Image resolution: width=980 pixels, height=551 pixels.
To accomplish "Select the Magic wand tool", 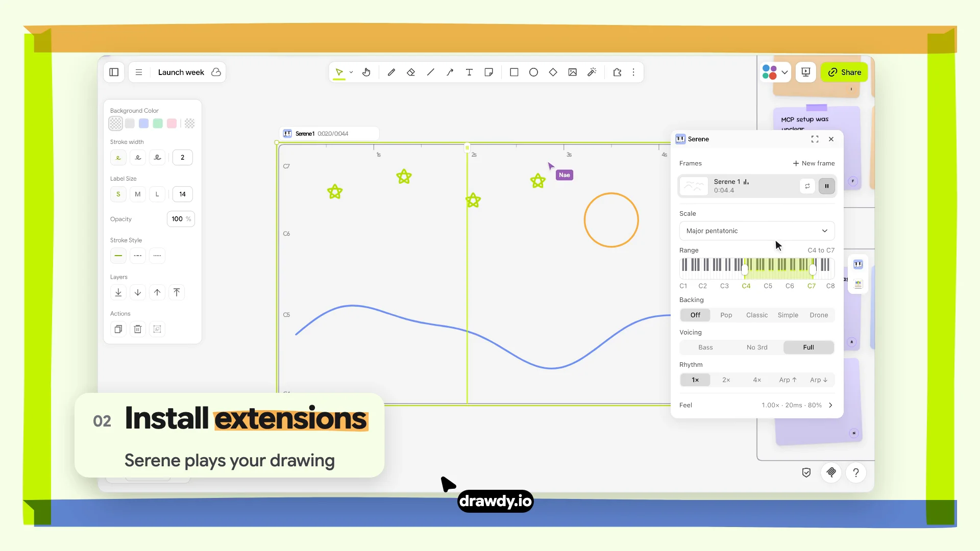I will click(592, 72).
